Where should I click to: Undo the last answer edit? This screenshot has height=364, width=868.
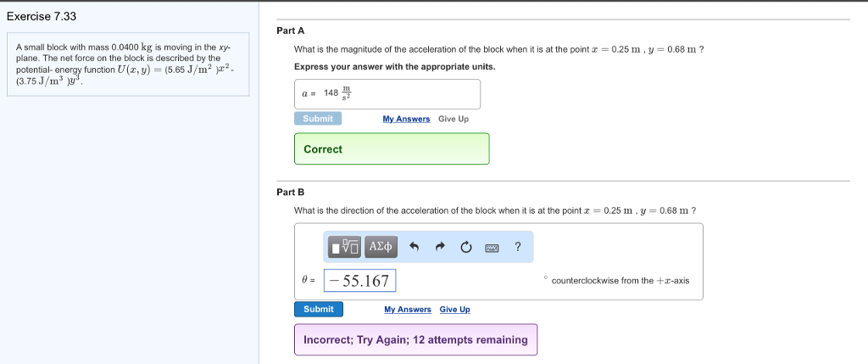(415, 248)
